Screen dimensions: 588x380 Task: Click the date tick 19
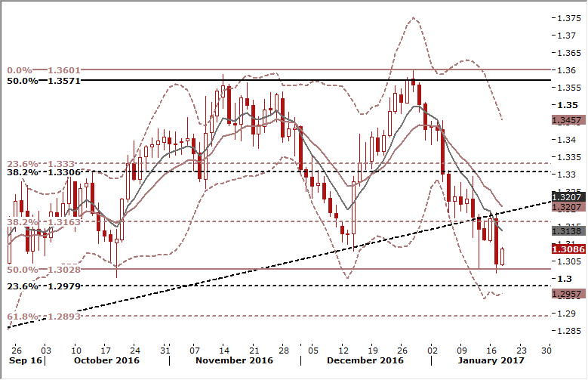[372, 351]
